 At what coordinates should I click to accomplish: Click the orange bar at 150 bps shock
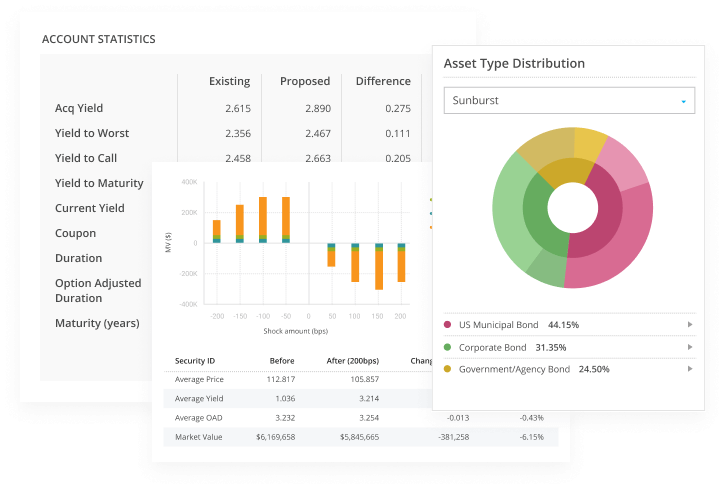click(378, 268)
